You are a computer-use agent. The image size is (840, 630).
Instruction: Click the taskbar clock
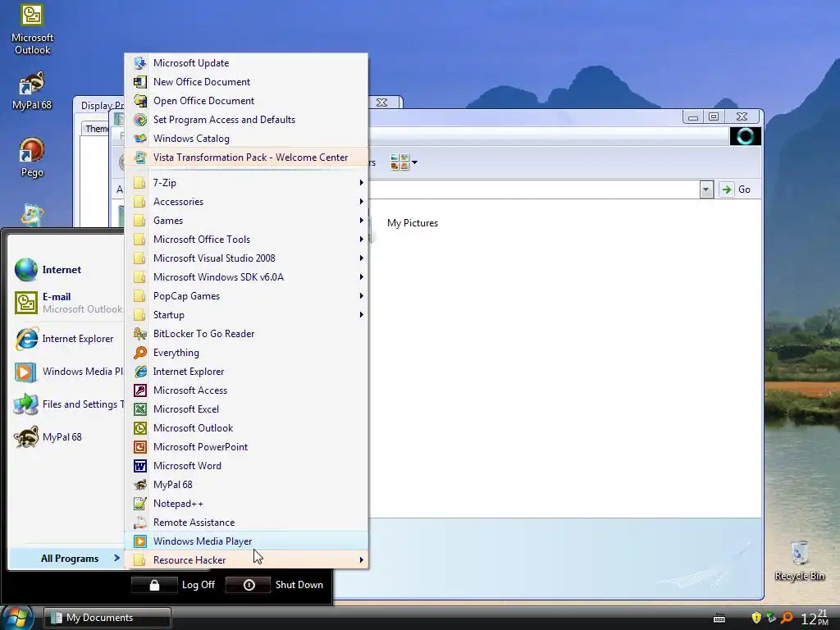[x=815, y=618]
